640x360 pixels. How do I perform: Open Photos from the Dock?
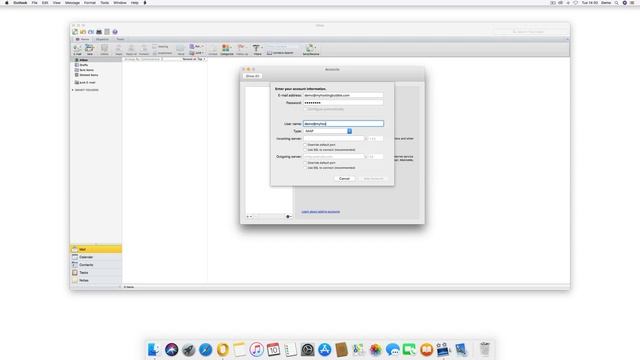pos(376,349)
